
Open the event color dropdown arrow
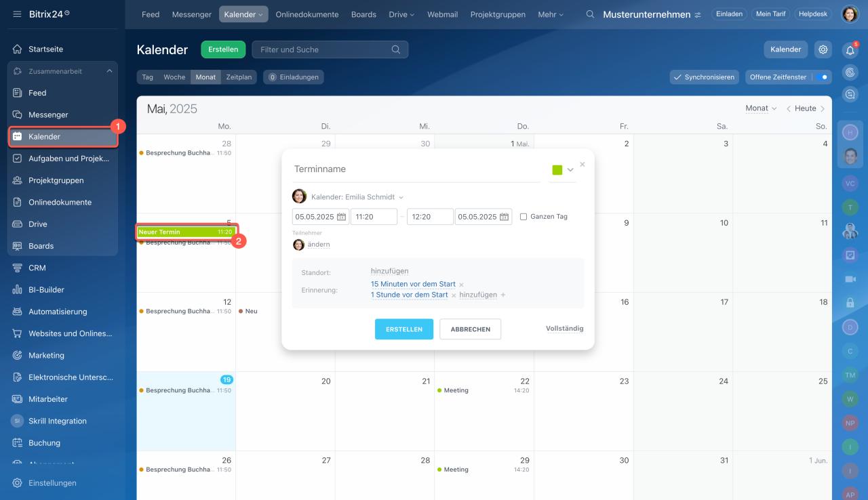(570, 169)
